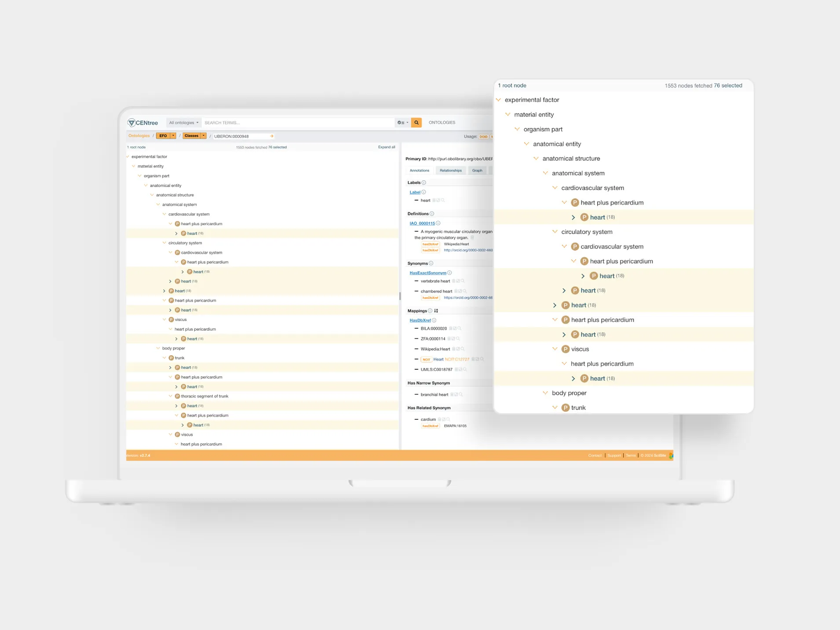Click the info icon beside the Label link
This screenshot has height=630, width=840.
click(424, 192)
